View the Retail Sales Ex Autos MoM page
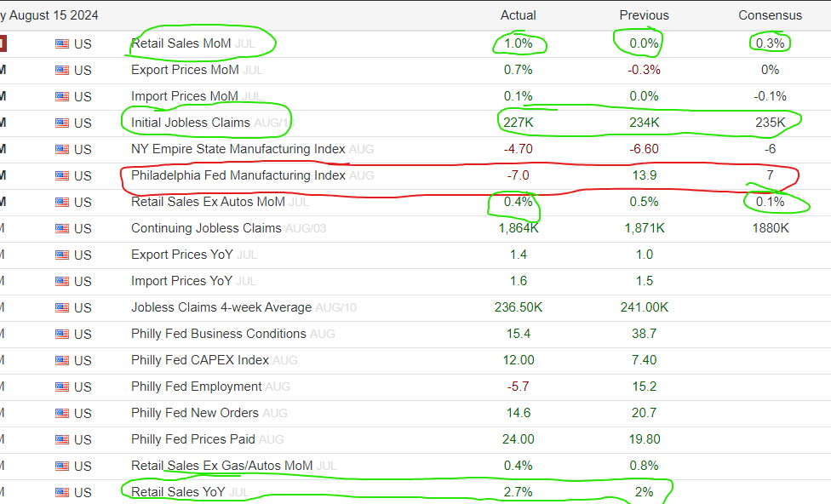Screen dimensions: 831x504 208,202
